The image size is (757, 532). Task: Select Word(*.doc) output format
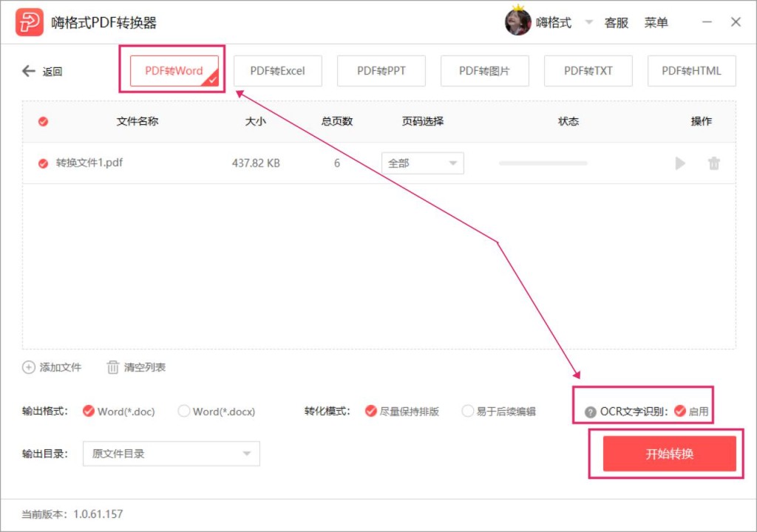tap(89, 411)
